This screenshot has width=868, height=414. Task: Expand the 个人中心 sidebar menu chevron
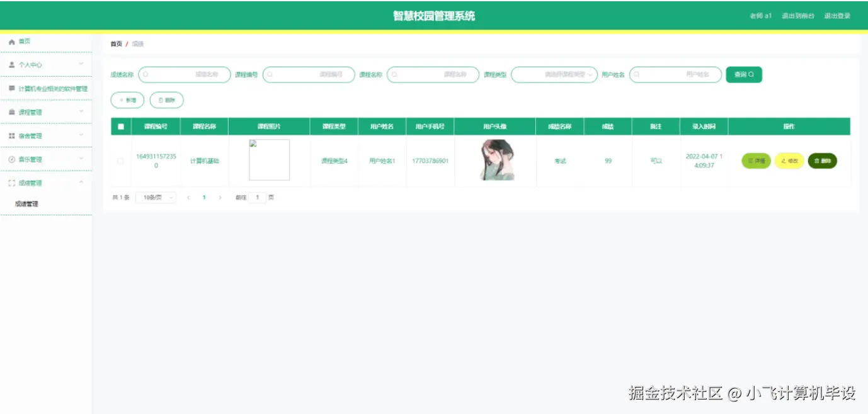click(x=81, y=64)
